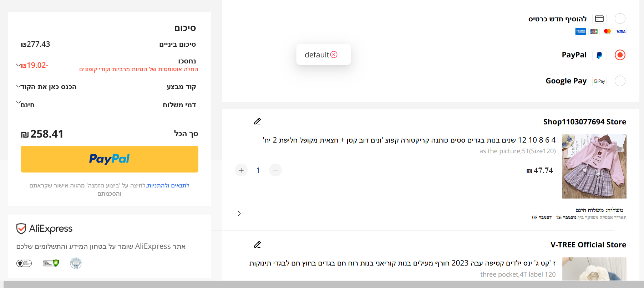This screenshot has height=288, width=644.
Task: Edit the V-TREE Official Store item with pencil icon
Action: pos(257,245)
